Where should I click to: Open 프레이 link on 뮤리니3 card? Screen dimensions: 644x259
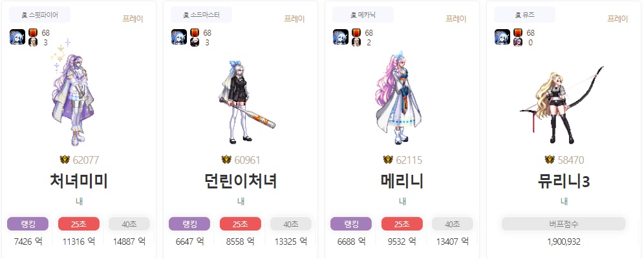pyautogui.click(x=617, y=19)
